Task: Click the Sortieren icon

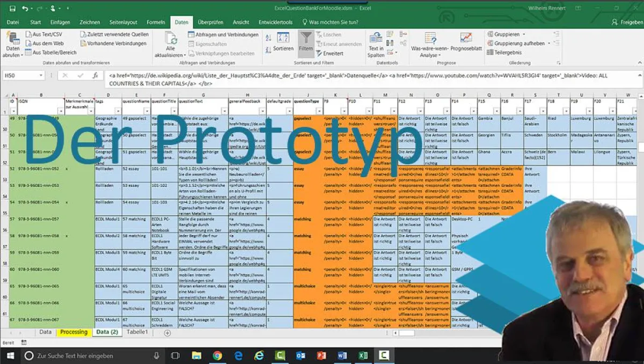Action: tap(283, 38)
